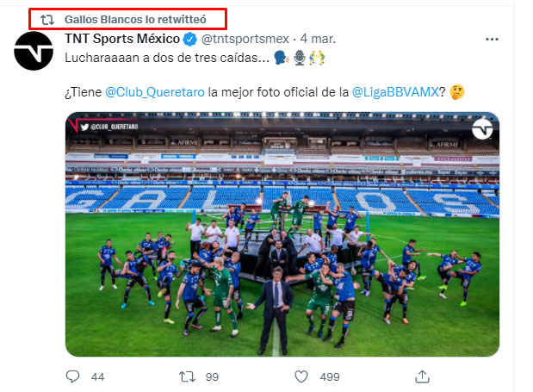
Task: Follow the @LigaBBVAMX mention link
Action: (x=399, y=91)
